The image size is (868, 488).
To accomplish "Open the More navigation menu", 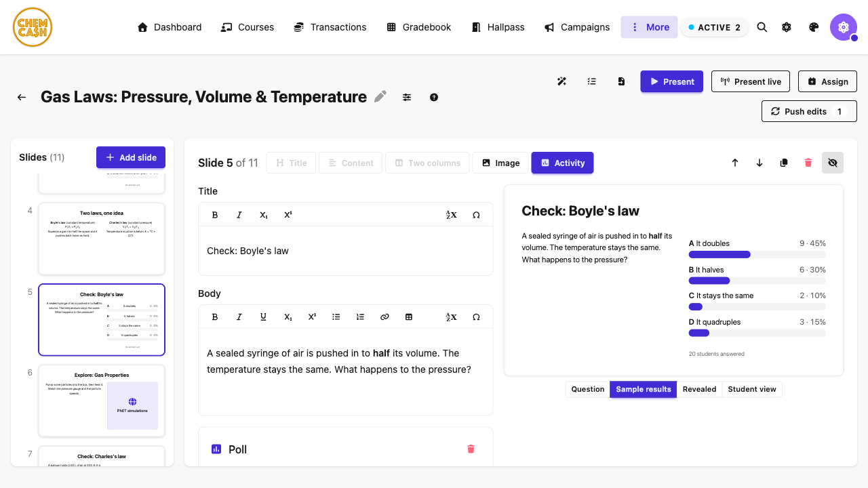I will point(649,27).
